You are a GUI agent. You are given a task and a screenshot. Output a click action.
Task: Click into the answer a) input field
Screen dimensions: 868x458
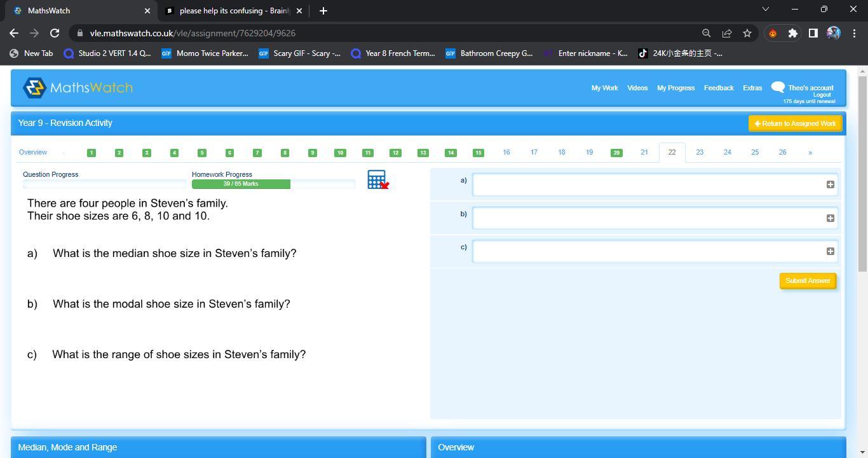[x=648, y=184]
